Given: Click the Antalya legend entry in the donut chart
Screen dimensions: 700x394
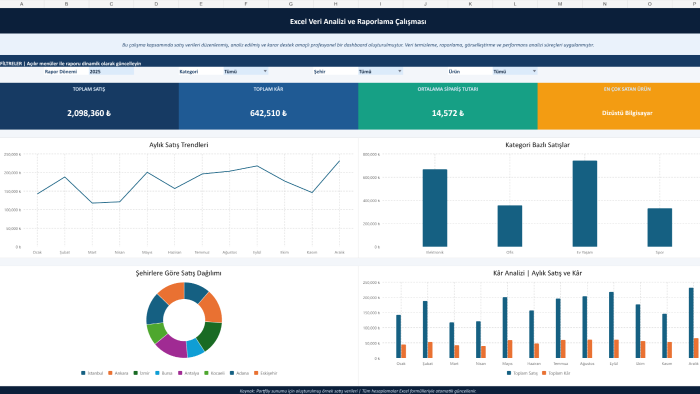Looking at the screenshot, I should click(x=188, y=373).
